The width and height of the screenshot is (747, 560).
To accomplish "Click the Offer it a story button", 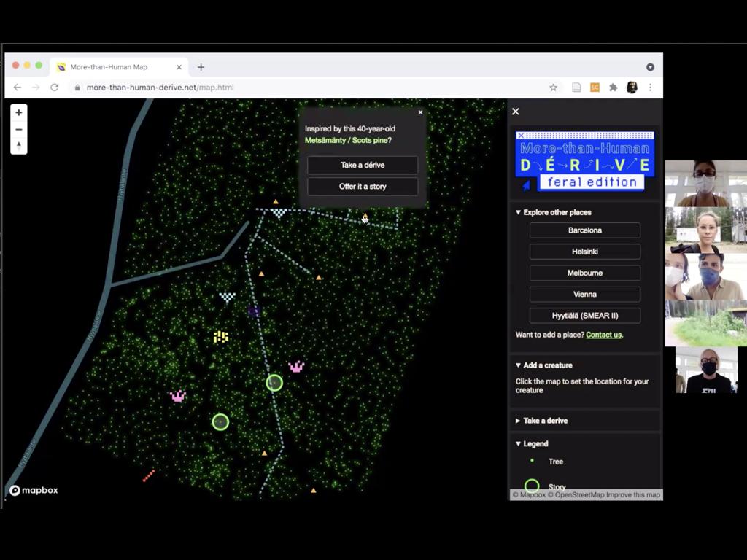I will tap(363, 186).
